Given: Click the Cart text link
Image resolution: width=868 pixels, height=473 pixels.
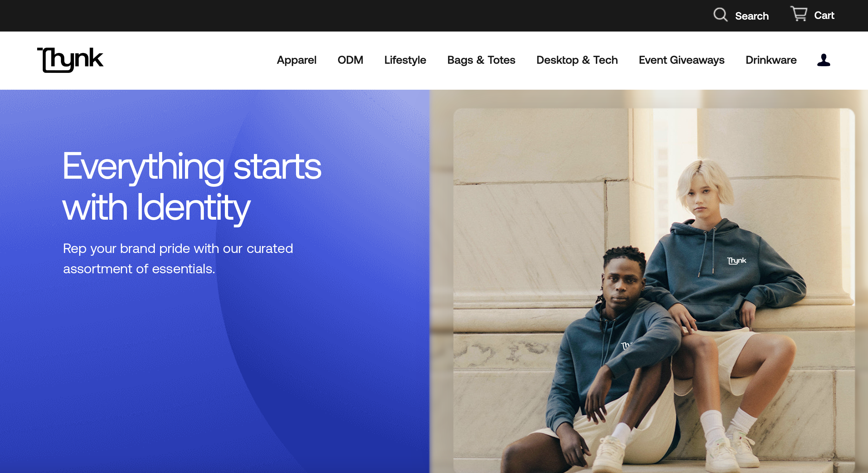Looking at the screenshot, I should tap(824, 15).
